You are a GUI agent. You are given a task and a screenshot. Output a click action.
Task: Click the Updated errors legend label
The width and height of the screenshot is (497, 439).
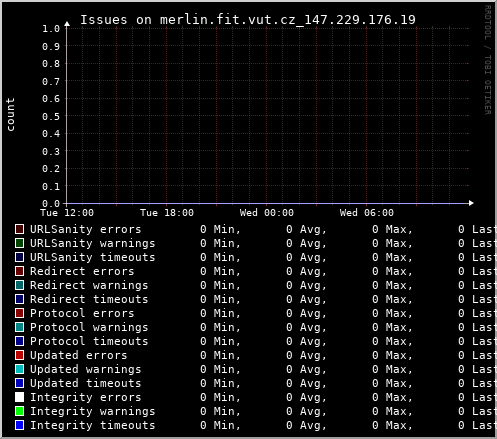(79, 355)
